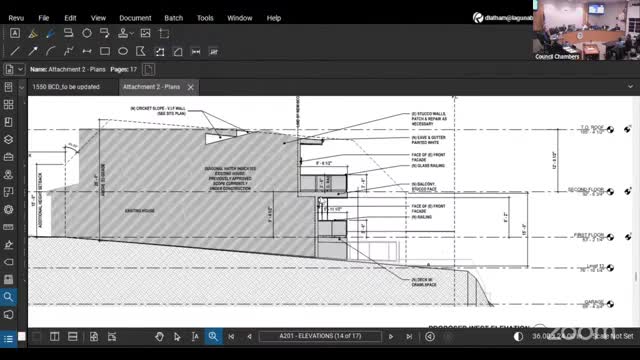Open the Thumbnails panel
This screenshot has height=360, width=640.
click(x=9, y=104)
